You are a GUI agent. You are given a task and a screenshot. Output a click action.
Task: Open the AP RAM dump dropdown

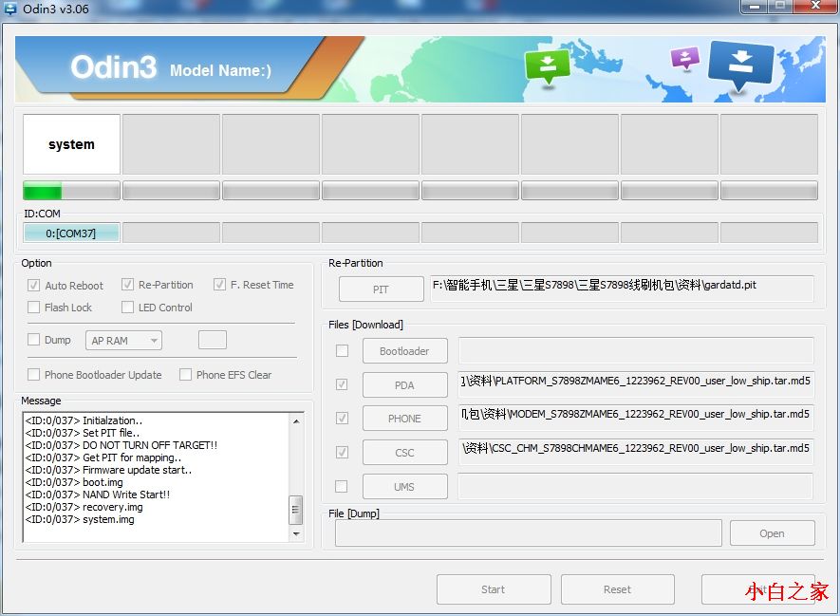[x=123, y=340]
